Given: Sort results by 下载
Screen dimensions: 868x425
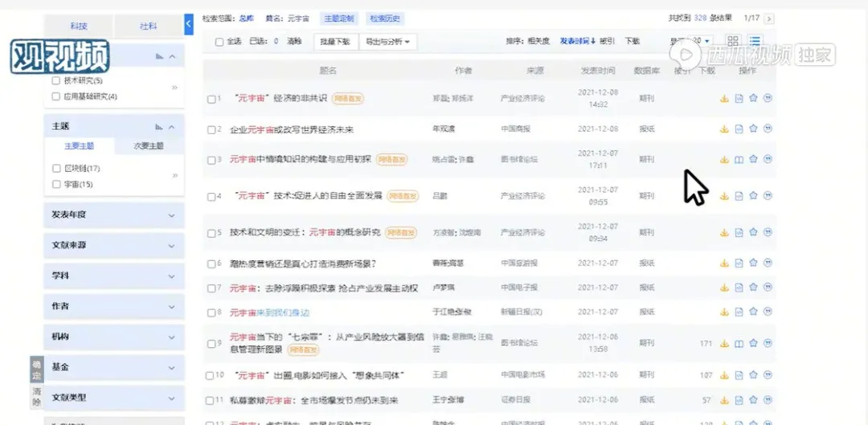Looking at the screenshot, I should point(633,41).
